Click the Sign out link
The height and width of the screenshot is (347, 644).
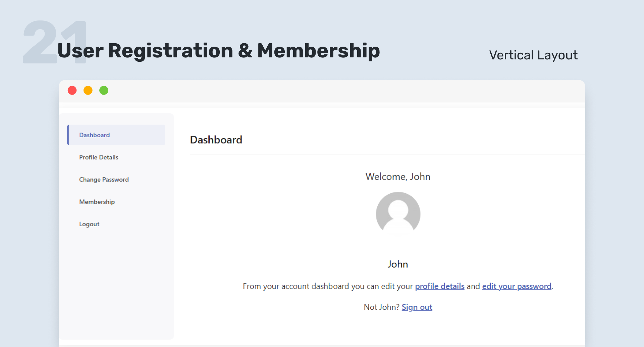[417, 307]
